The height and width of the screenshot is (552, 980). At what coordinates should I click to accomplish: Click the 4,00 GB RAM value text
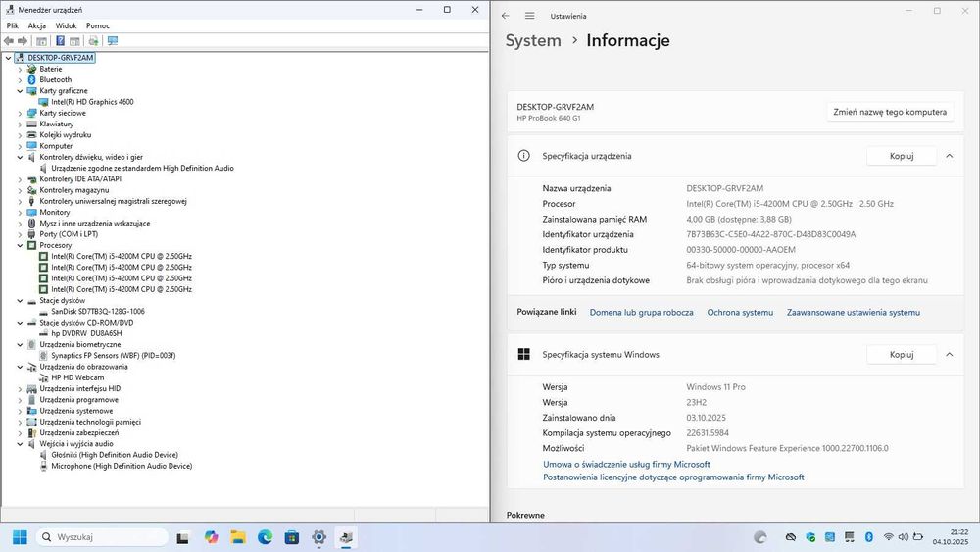click(739, 219)
